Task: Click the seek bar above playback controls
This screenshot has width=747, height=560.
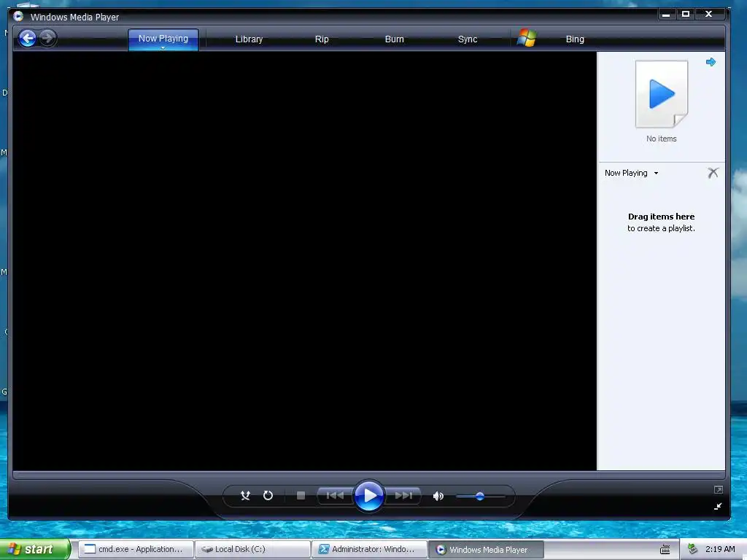Action: [x=368, y=475]
